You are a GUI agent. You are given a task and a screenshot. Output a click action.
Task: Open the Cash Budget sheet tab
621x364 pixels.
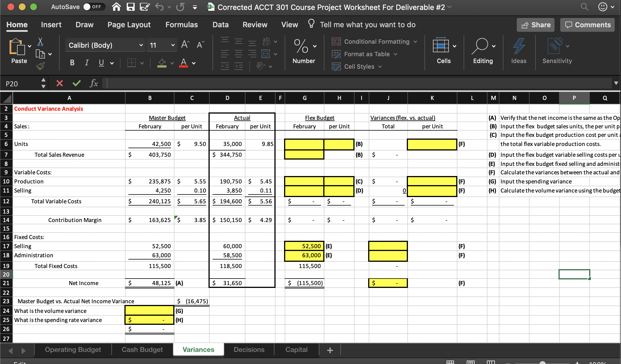142,350
